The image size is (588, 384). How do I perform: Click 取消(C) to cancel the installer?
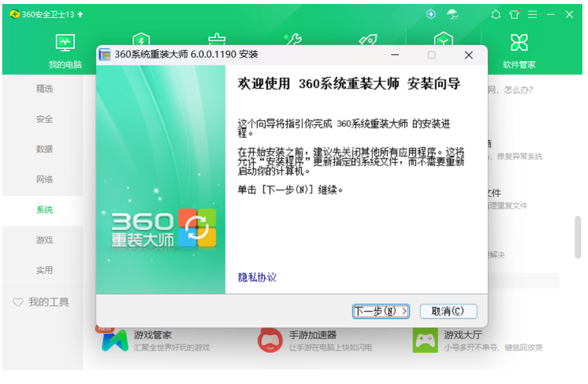(449, 311)
